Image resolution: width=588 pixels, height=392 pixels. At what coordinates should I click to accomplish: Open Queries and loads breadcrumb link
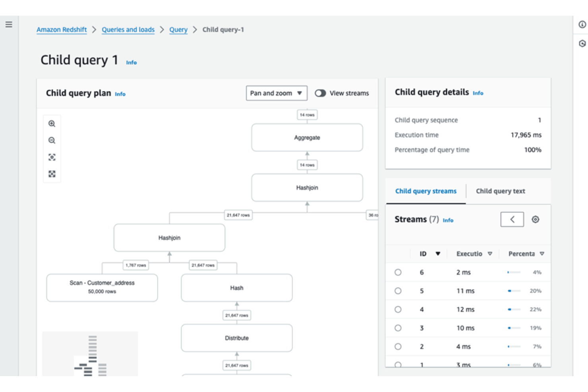tap(128, 30)
